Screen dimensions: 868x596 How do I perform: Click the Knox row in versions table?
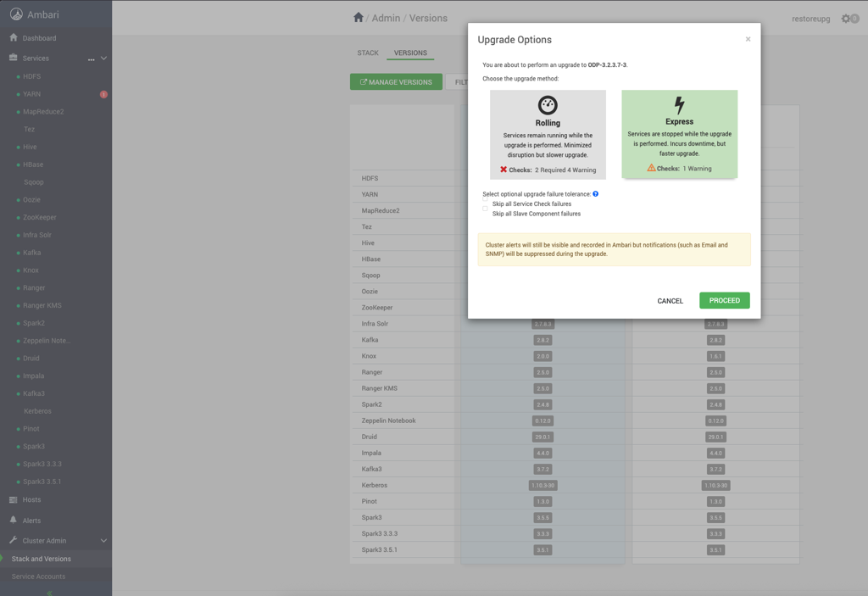[575, 355]
